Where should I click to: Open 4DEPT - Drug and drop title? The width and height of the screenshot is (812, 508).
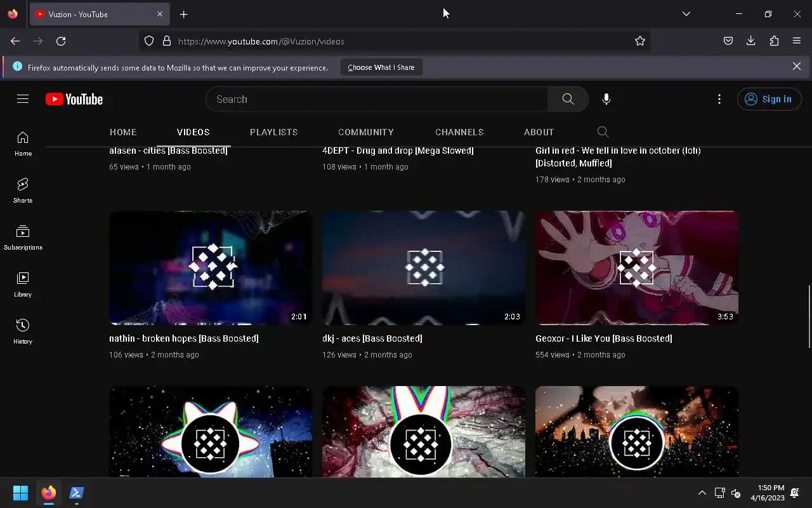[x=398, y=151]
